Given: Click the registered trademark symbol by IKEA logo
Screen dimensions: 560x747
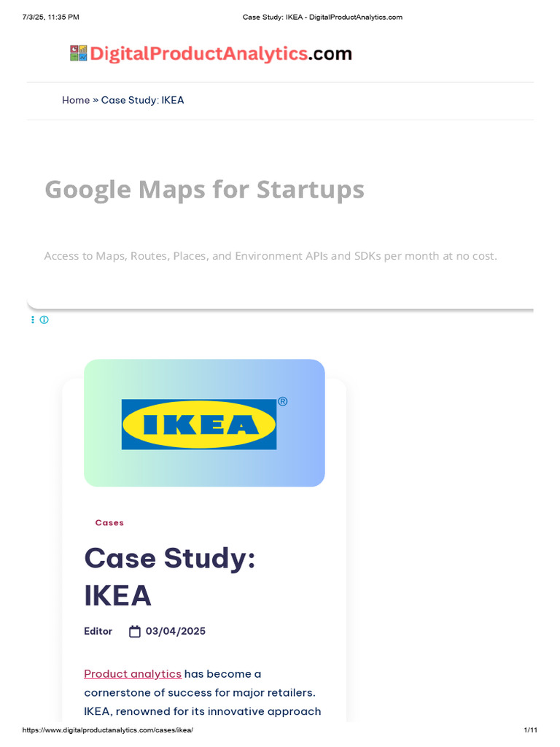Looking at the screenshot, I should [x=282, y=401].
